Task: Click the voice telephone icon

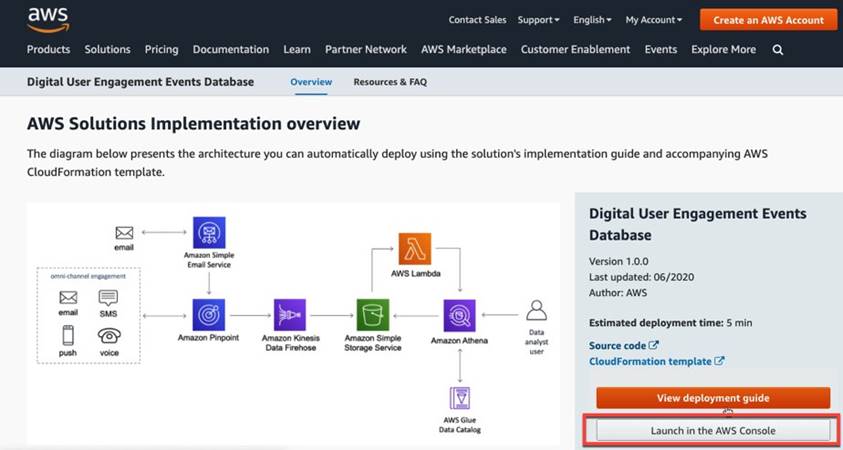Action: pyautogui.click(x=109, y=336)
